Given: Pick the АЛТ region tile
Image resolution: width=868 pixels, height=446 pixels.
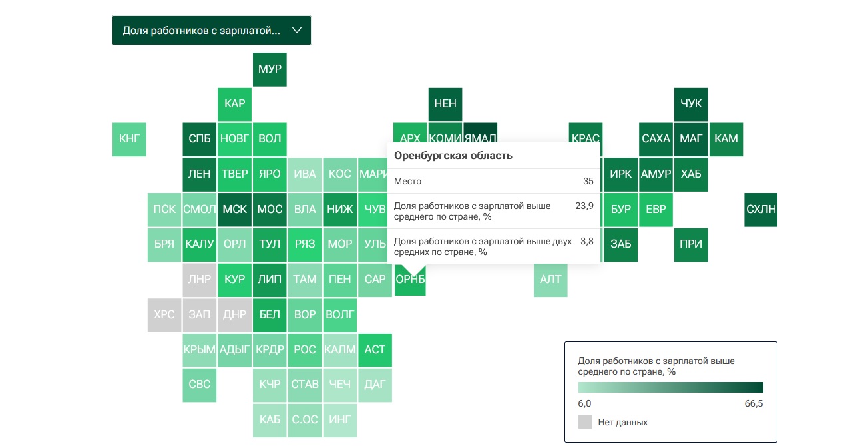Looking at the screenshot, I should 550,280.
